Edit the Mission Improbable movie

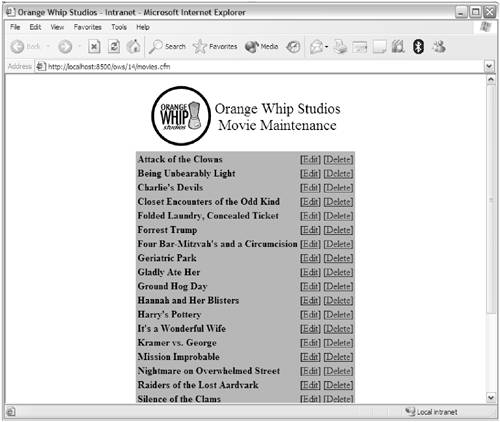click(310, 357)
